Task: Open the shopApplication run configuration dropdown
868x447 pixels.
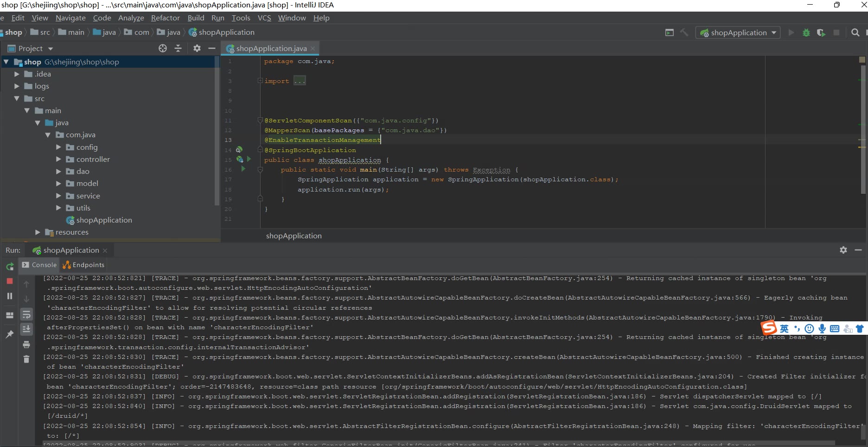Action: coord(738,32)
